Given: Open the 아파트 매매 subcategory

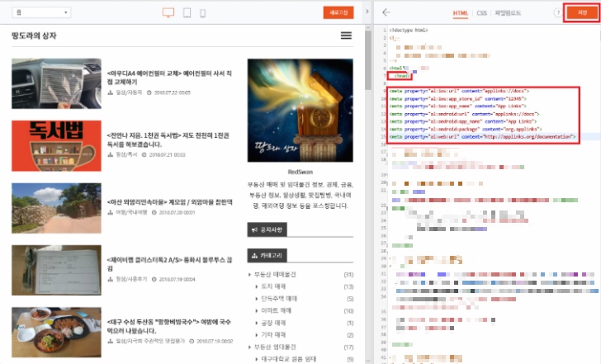Looking at the screenshot, I should point(276,310).
